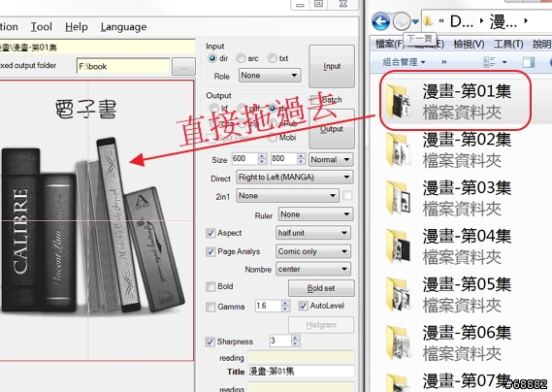Click the Explorer forward arrow button

[402, 21]
